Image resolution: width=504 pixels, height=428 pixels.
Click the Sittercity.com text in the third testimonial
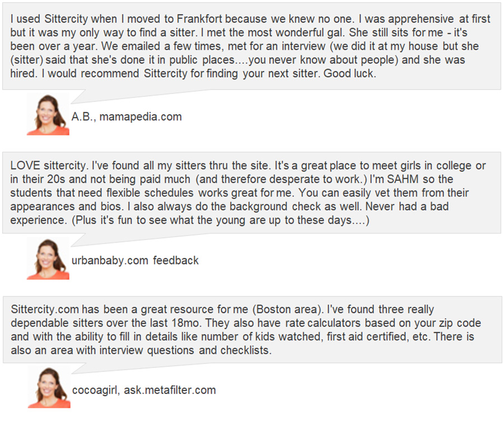coord(45,309)
